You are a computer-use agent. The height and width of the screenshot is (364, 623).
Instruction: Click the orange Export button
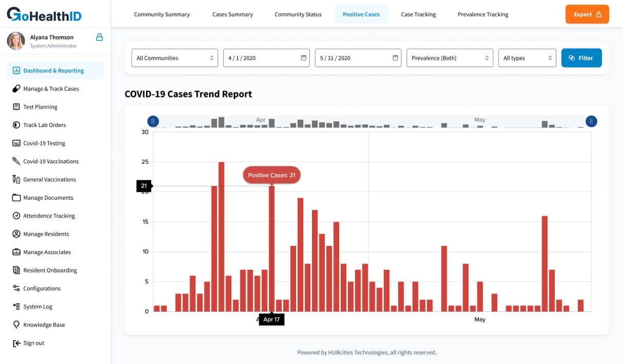[x=587, y=14]
